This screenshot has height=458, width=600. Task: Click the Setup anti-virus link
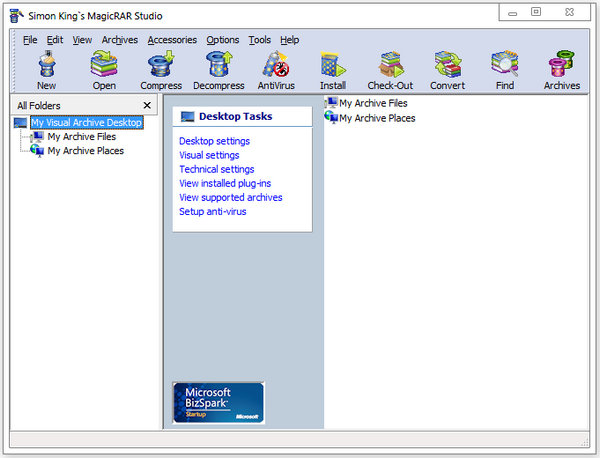click(x=212, y=211)
